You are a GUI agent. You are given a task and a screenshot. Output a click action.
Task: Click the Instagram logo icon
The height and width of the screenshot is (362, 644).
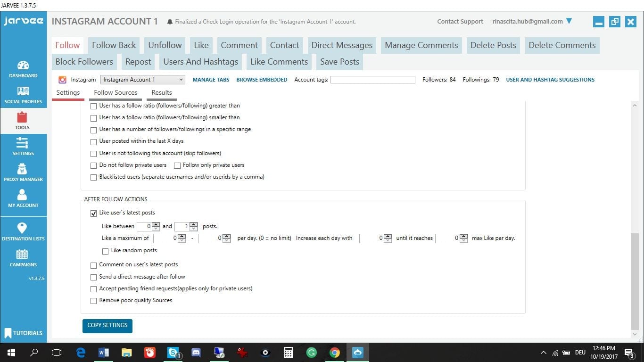[62, 80]
